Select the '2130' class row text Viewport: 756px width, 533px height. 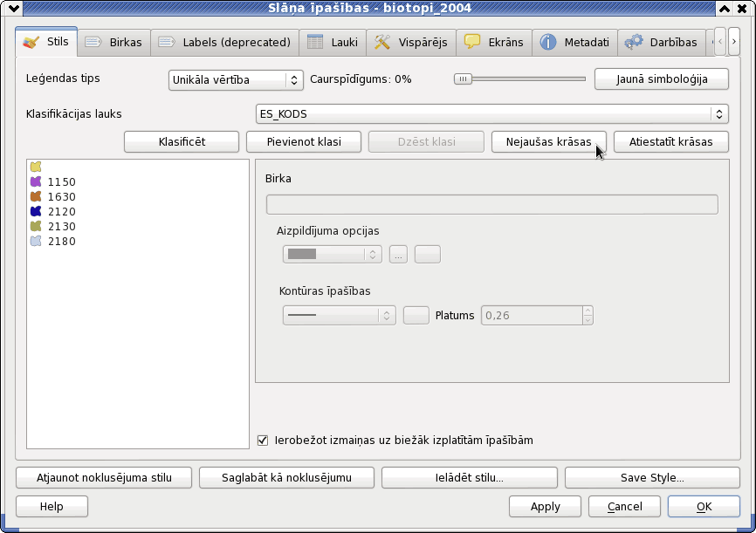click(62, 227)
